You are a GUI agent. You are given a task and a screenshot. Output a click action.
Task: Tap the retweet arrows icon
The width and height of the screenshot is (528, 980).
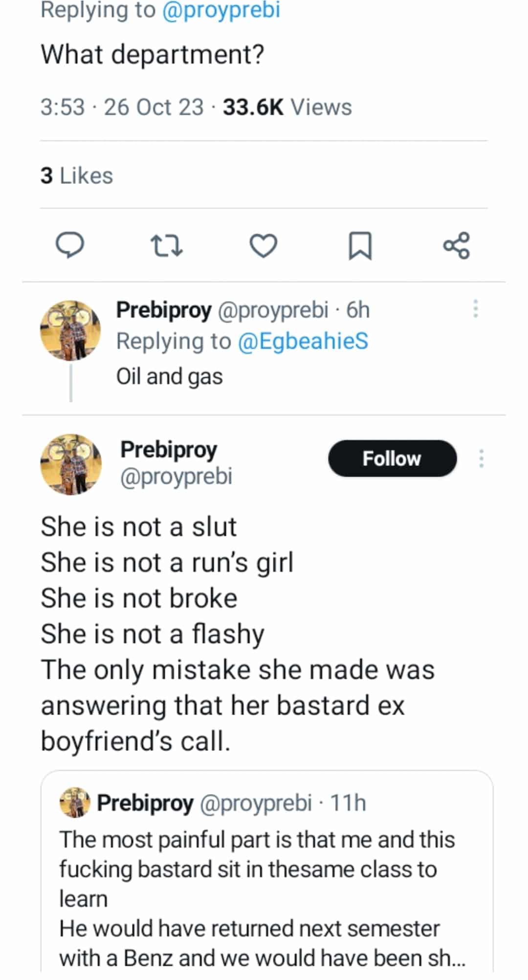tap(166, 245)
